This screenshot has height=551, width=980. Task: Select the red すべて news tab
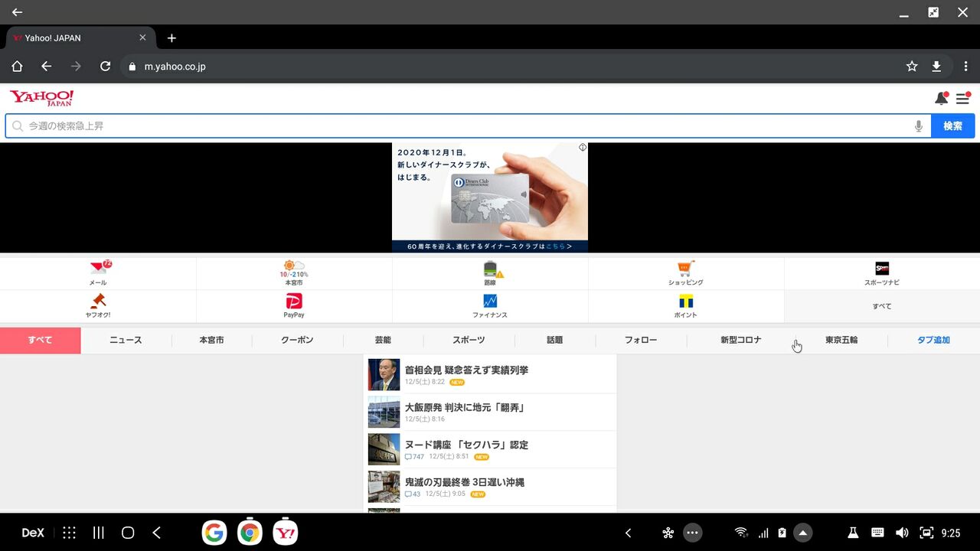40,341
